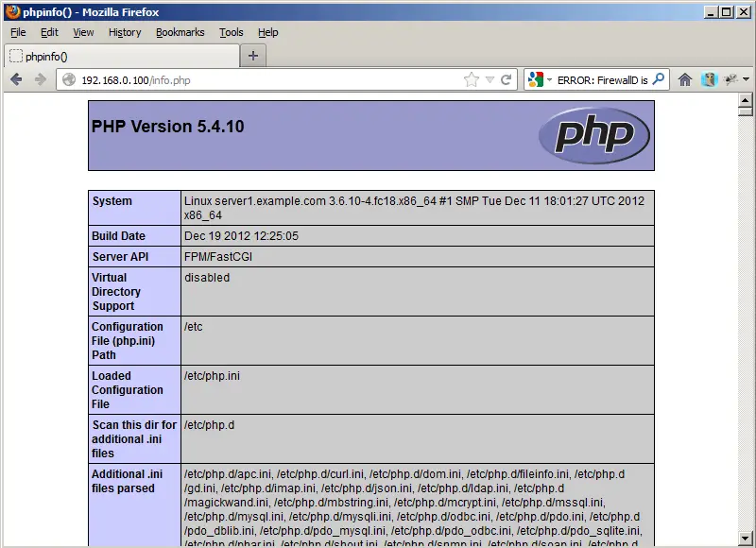Click the scrollbar up arrow

tap(745, 99)
